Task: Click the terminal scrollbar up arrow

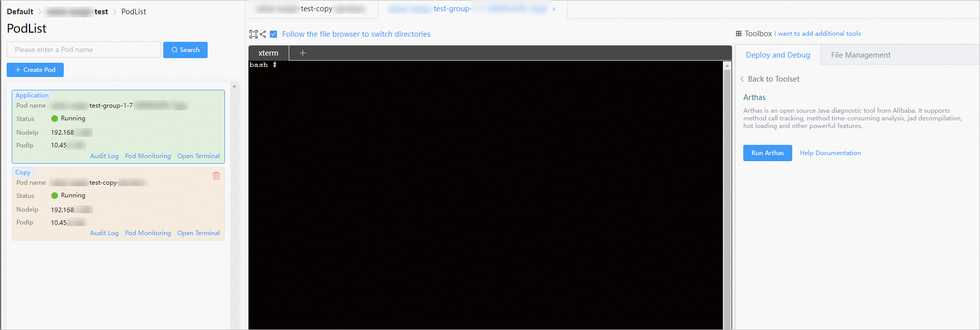Action: click(x=727, y=66)
